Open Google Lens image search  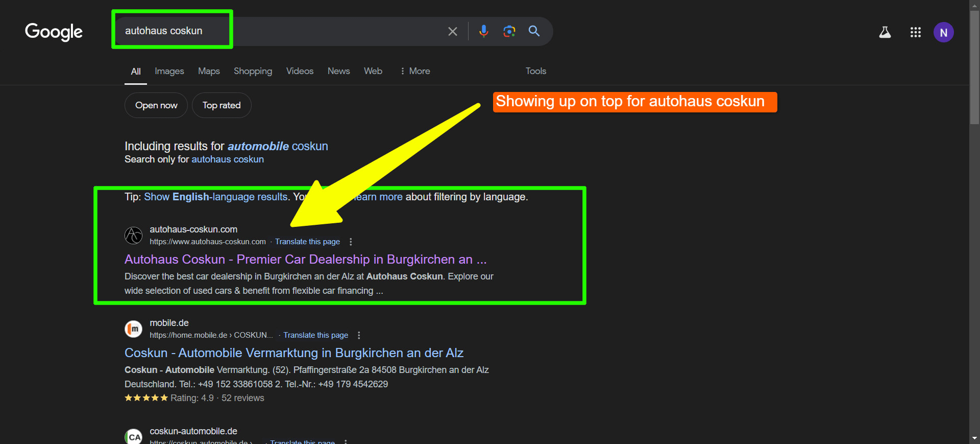pyautogui.click(x=509, y=31)
